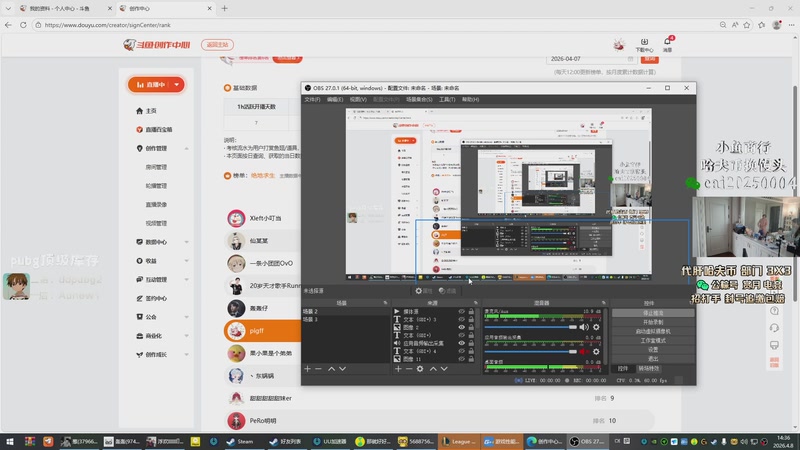Remove selected source with minus icon
Image resolution: width=800 pixels, height=450 pixels.
click(409, 368)
